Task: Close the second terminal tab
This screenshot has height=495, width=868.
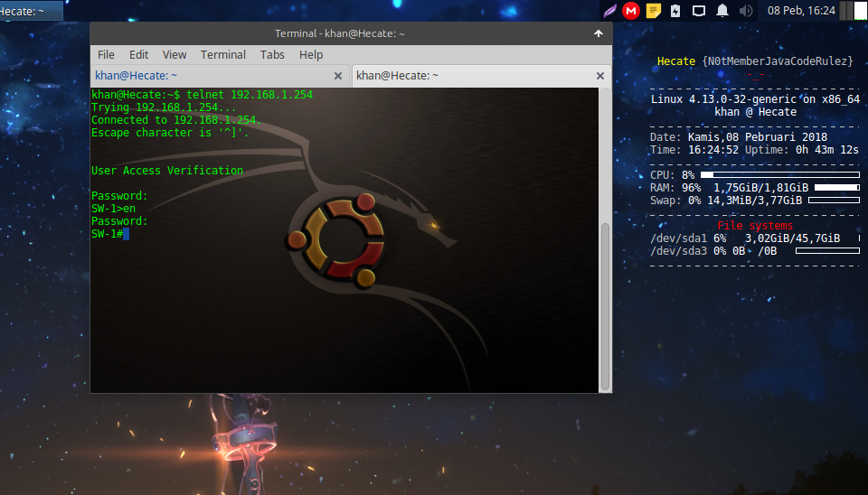Action: [600, 76]
